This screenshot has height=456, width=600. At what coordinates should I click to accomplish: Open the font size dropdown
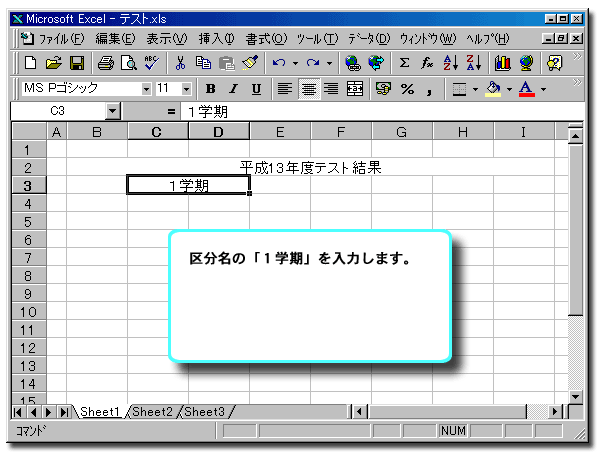[186, 89]
